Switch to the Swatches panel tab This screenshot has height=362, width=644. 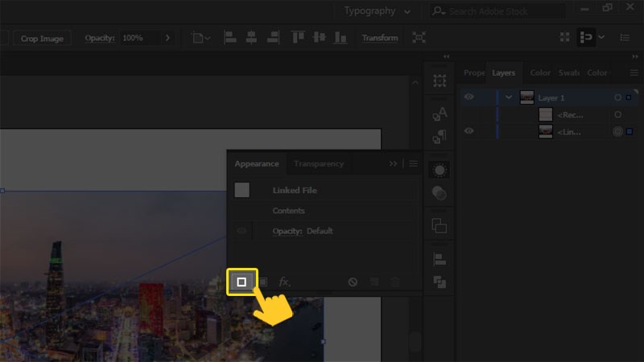pyautogui.click(x=568, y=72)
